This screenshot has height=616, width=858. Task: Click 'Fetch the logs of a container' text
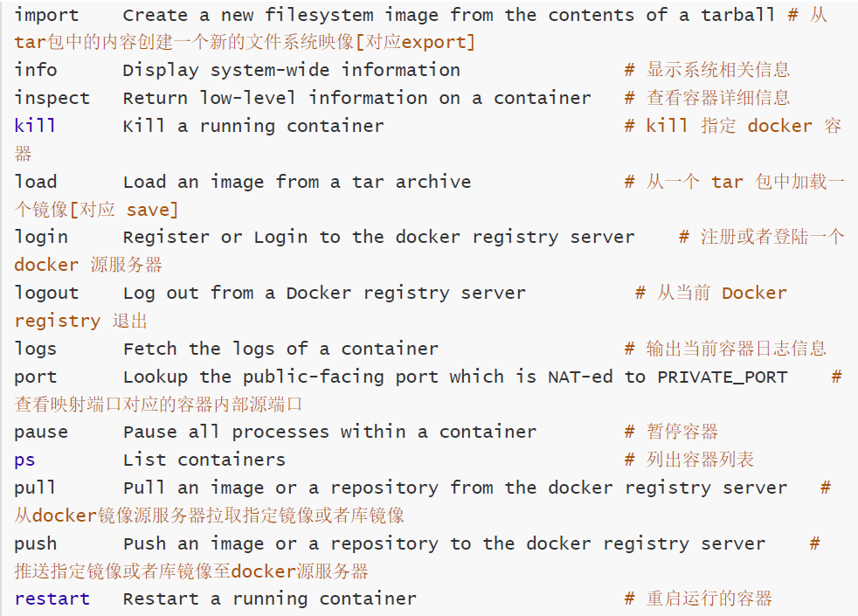click(x=280, y=349)
